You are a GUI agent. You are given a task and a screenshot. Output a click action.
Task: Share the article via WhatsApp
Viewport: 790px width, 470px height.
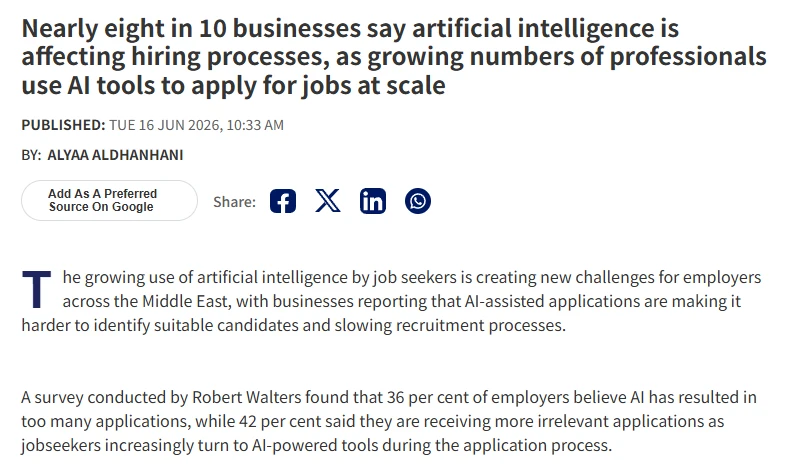(x=418, y=201)
